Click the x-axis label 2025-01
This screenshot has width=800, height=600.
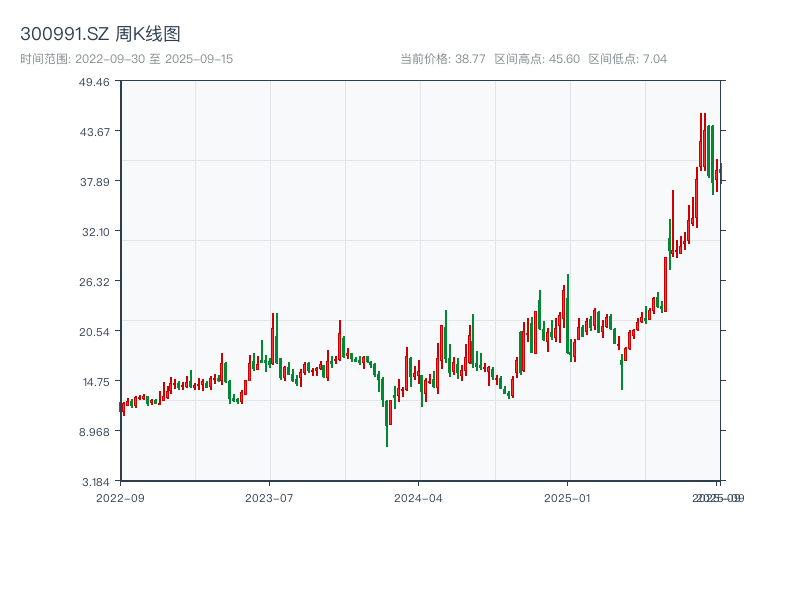click(x=567, y=498)
